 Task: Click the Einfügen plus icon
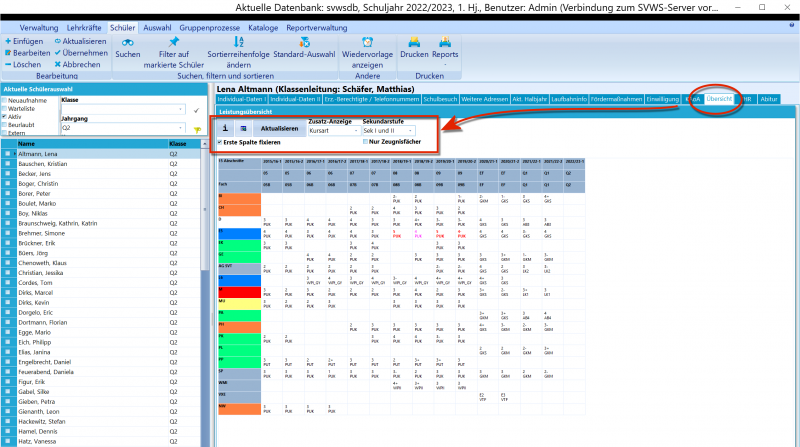(8, 41)
